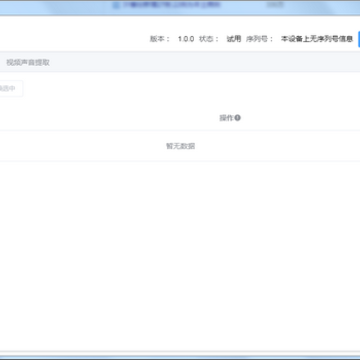Click the version value 1.0.0
360x360 pixels.
coord(186,39)
